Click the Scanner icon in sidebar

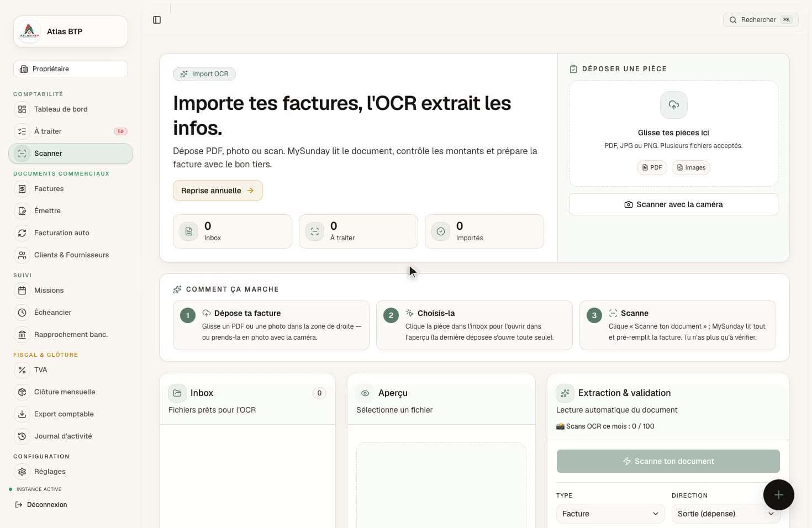[x=22, y=154]
